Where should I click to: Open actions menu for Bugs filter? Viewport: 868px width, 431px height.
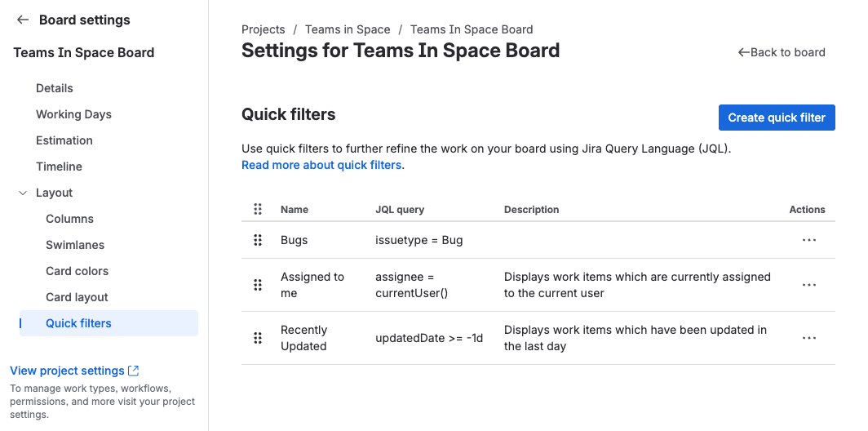pyautogui.click(x=808, y=240)
